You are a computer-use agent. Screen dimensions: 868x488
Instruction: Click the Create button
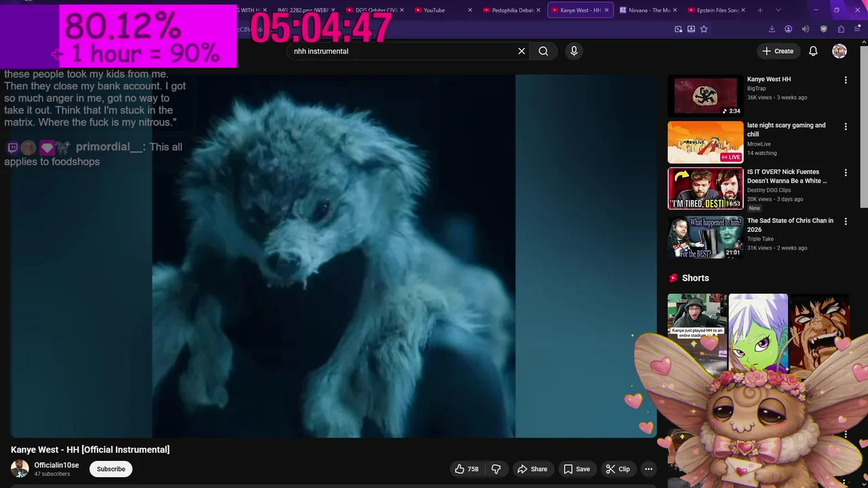click(777, 51)
